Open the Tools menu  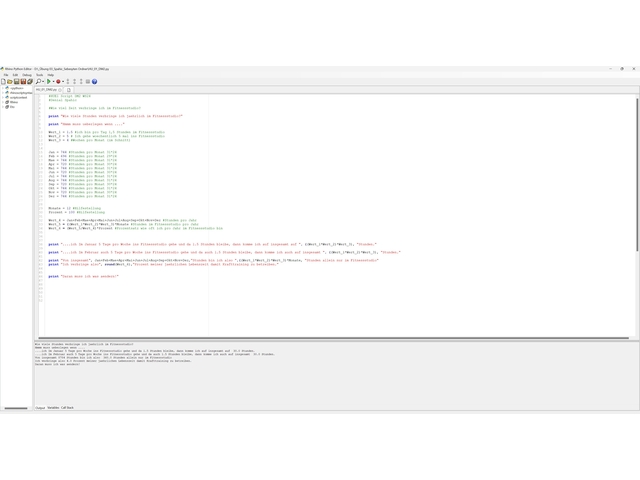(40, 75)
